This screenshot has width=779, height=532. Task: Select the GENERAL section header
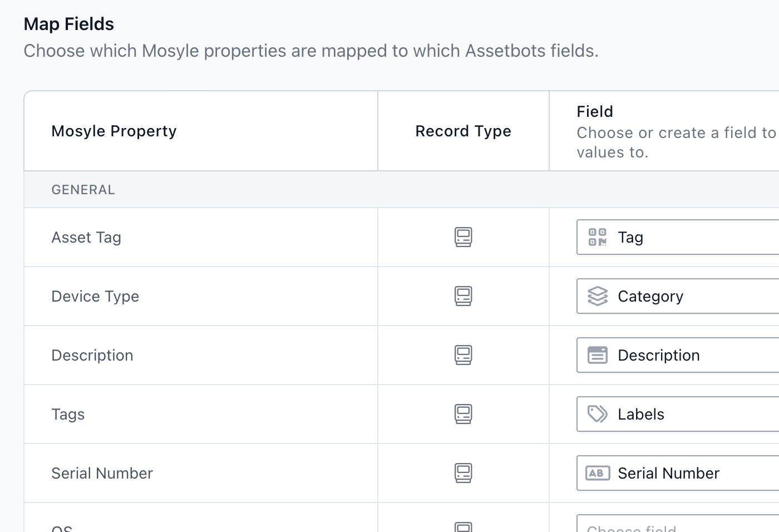[x=83, y=189]
